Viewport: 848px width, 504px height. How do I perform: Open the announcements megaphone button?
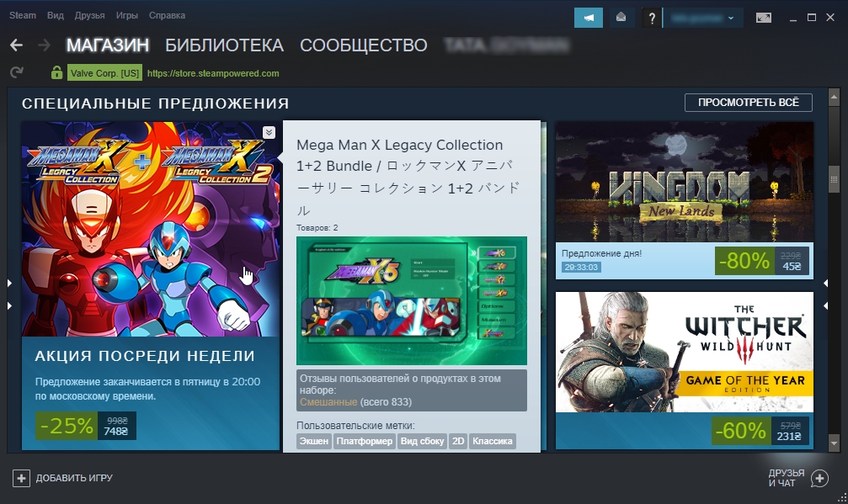coord(589,18)
